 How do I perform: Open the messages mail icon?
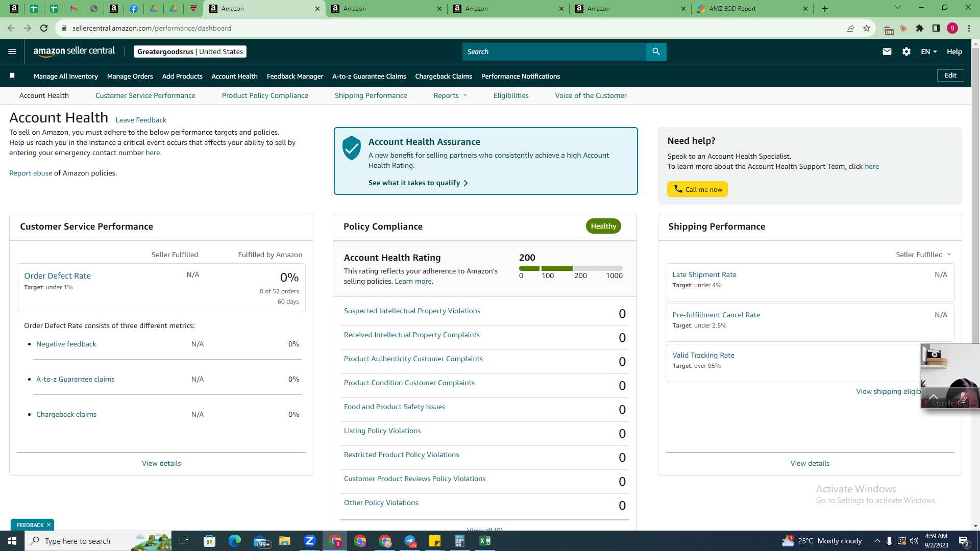tap(887, 52)
